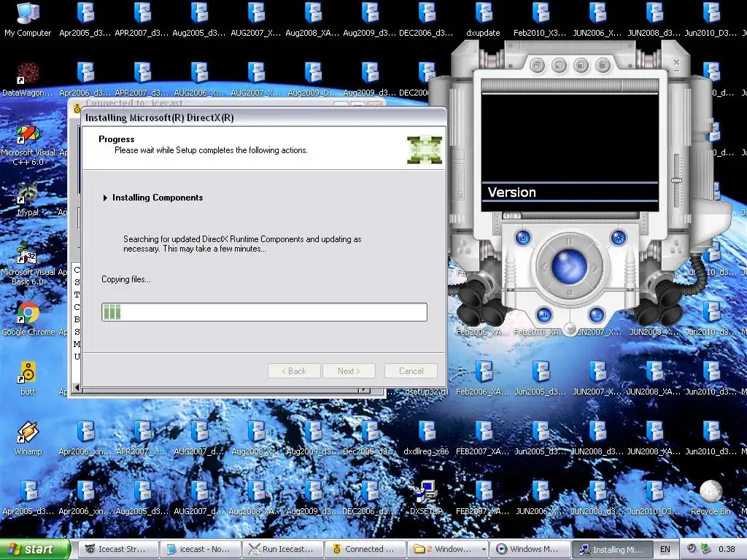Screen dimensions: 747x560
Task: Click the left scroll arrow in the Connected window
Action: click(x=77, y=388)
